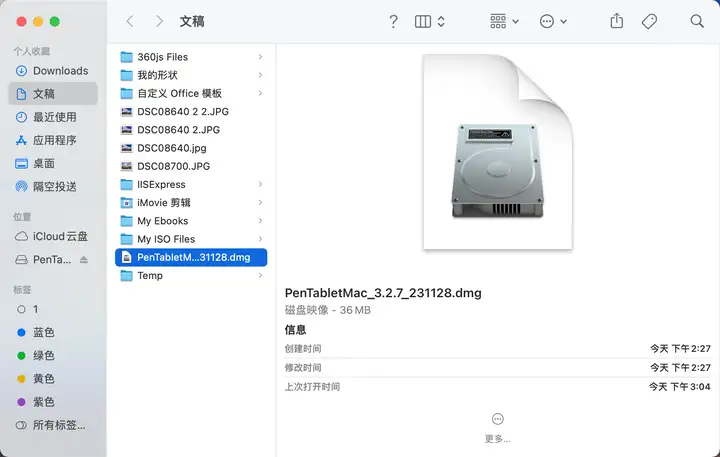
Task: Select the iMovie 剪辑 folder
Action: point(191,203)
